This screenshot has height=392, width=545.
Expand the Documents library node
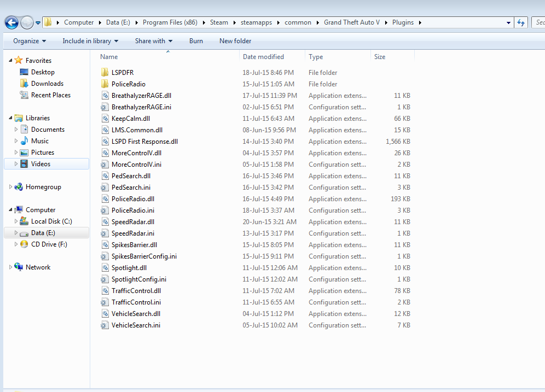pos(16,130)
